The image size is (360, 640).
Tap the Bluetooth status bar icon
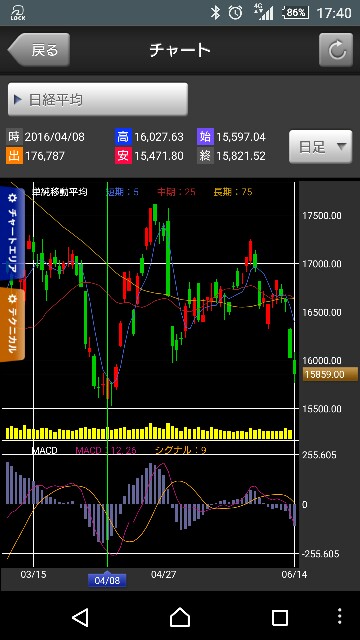point(215,13)
